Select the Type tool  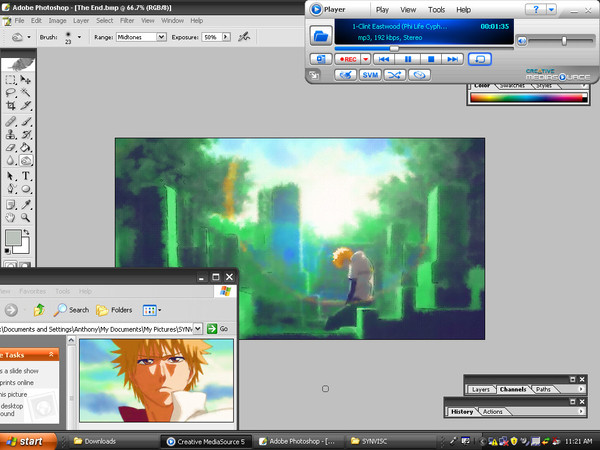(27, 175)
